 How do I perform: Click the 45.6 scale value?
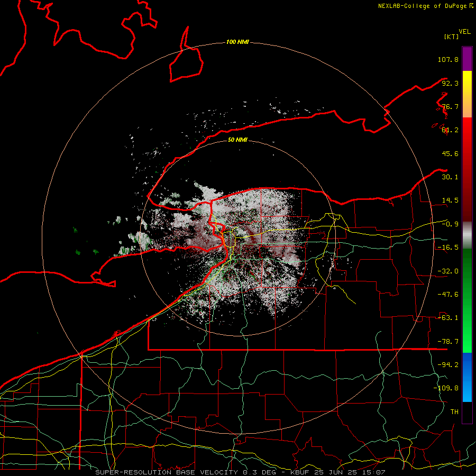(x=450, y=153)
